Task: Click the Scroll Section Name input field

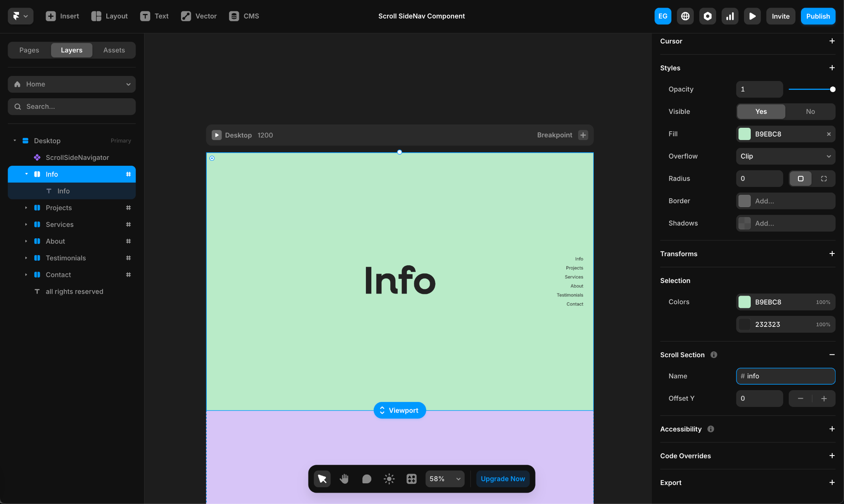Action: point(785,376)
